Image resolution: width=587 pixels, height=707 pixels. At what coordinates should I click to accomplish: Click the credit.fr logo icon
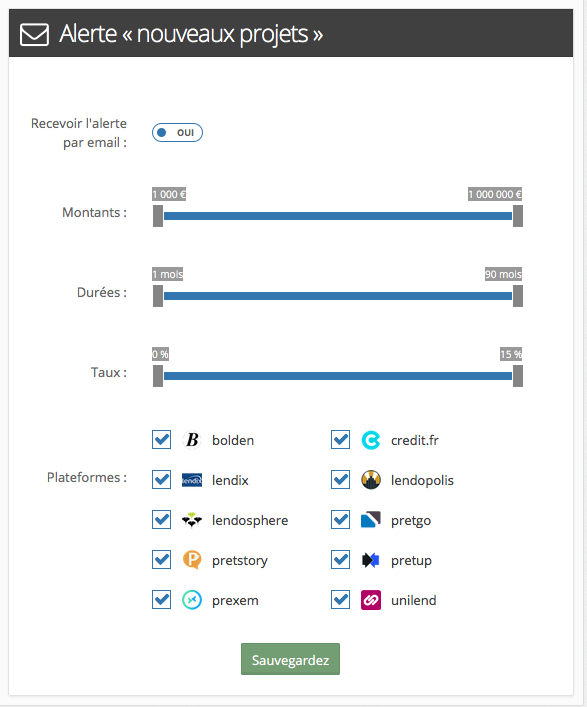click(x=371, y=440)
